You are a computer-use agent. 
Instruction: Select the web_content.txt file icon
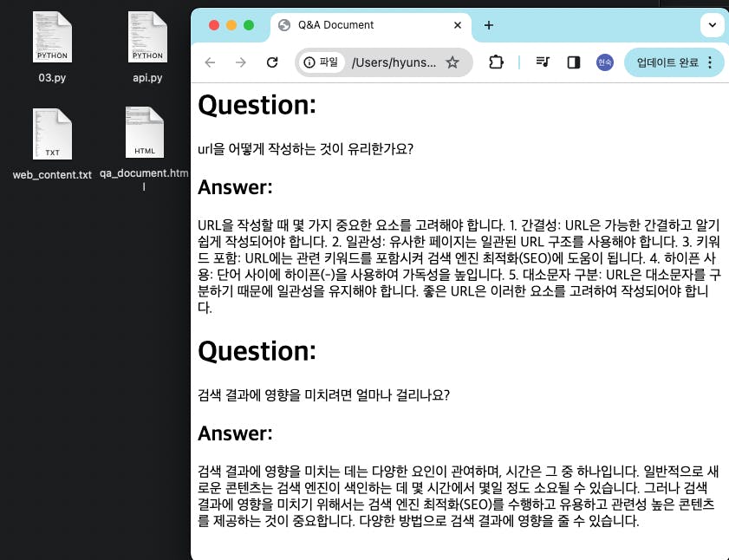click(x=52, y=134)
